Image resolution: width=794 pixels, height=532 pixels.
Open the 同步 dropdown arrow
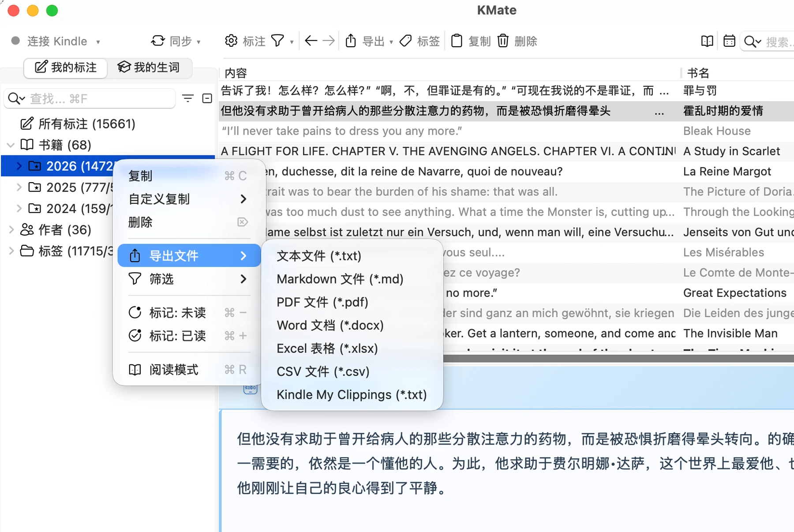(x=199, y=42)
